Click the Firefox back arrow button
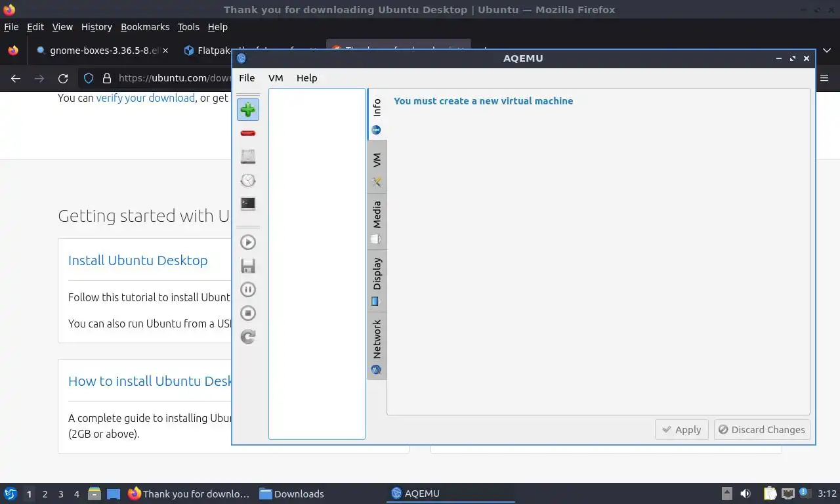Screen dimensions: 840x504 point(16,78)
